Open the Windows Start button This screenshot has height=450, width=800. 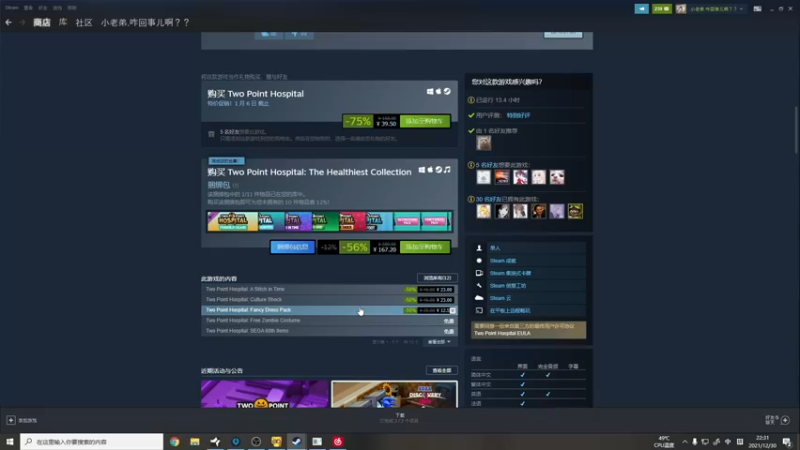tap(10, 441)
